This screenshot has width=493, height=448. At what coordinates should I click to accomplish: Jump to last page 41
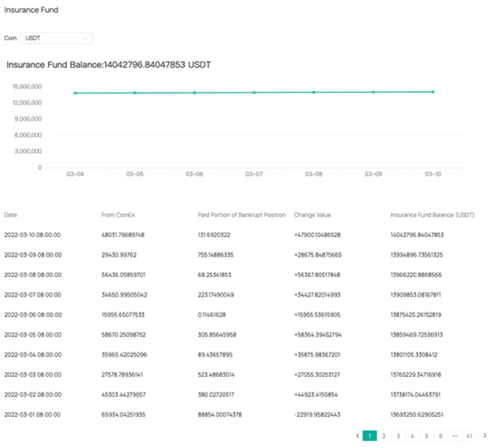point(469,436)
